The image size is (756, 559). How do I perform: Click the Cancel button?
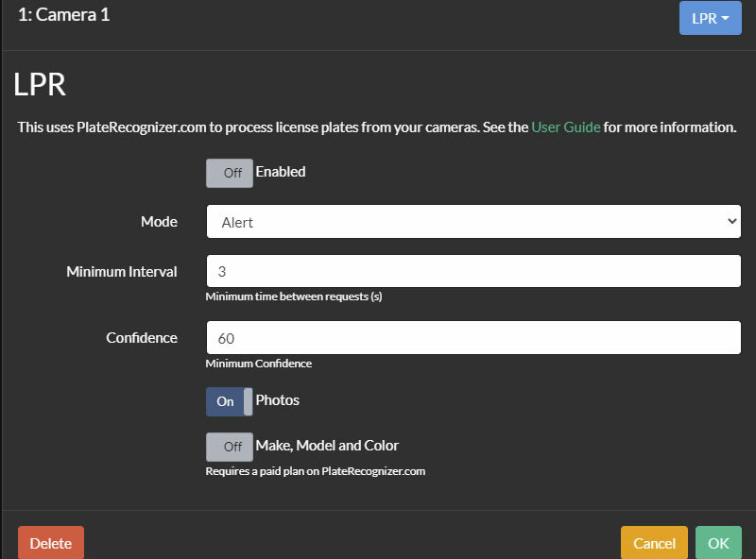(x=654, y=543)
